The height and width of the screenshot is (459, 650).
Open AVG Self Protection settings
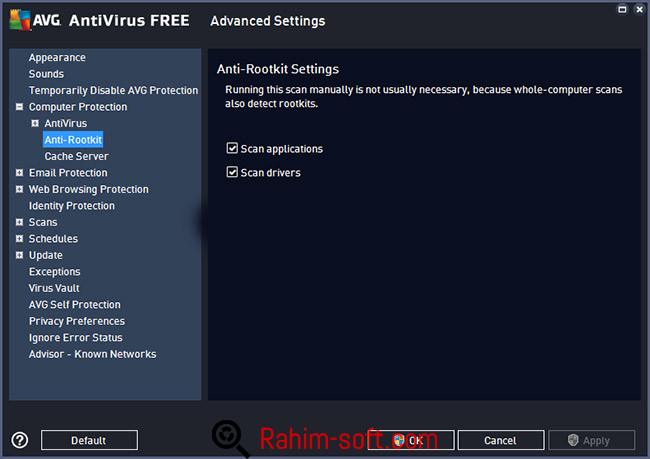(75, 304)
